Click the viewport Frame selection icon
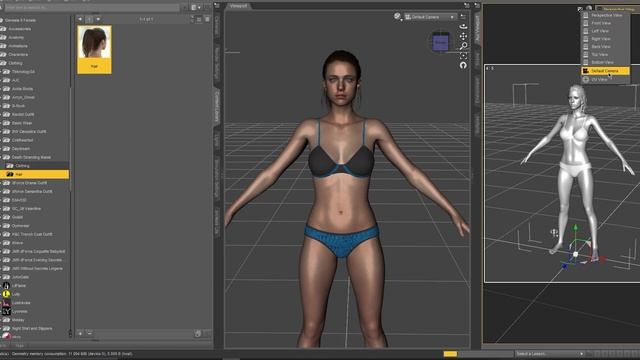The height and width of the screenshot is (360, 640). tap(463, 56)
